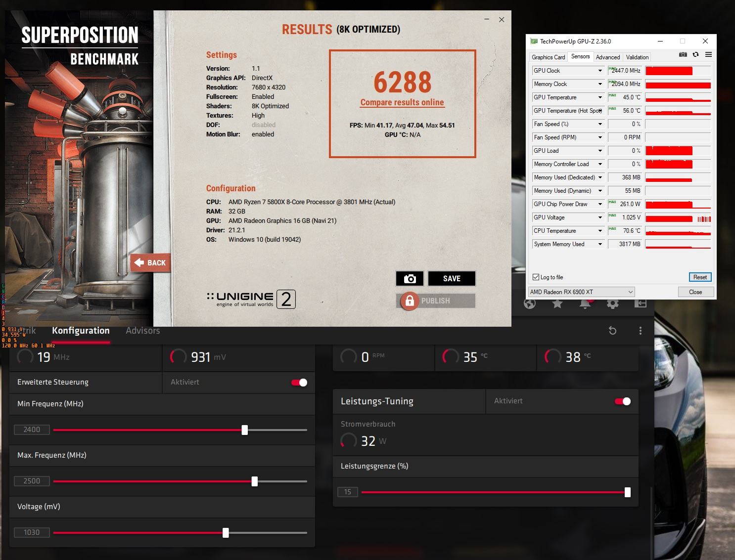Click the 6288 benchmark score
The image size is (735, 560).
click(x=403, y=82)
